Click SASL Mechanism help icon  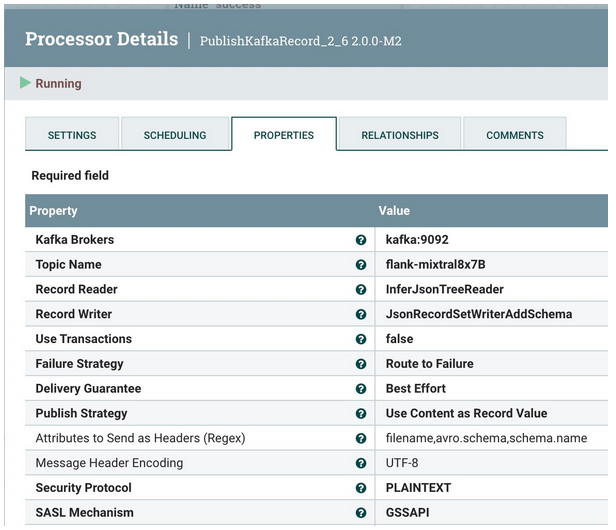(x=361, y=512)
